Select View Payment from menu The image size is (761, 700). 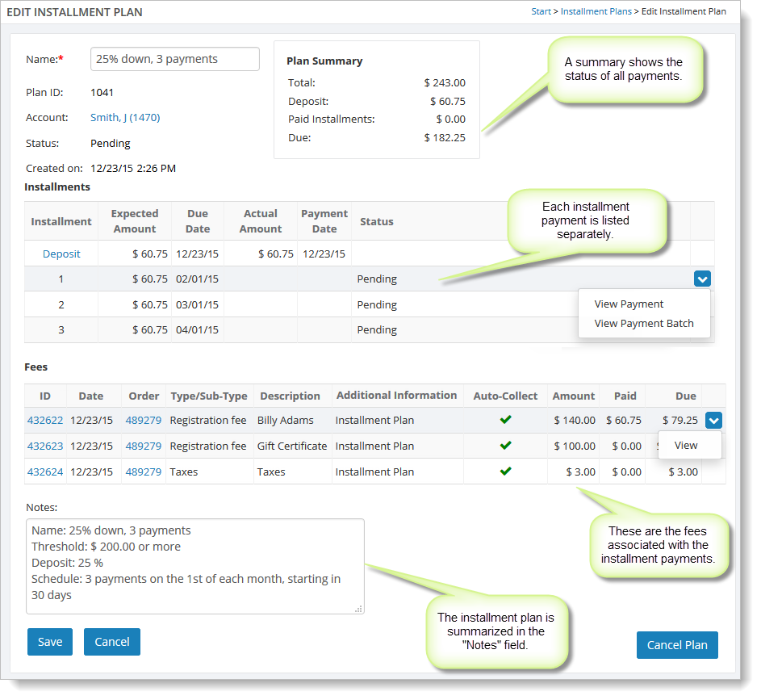pyautogui.click(x=629, y=304)
